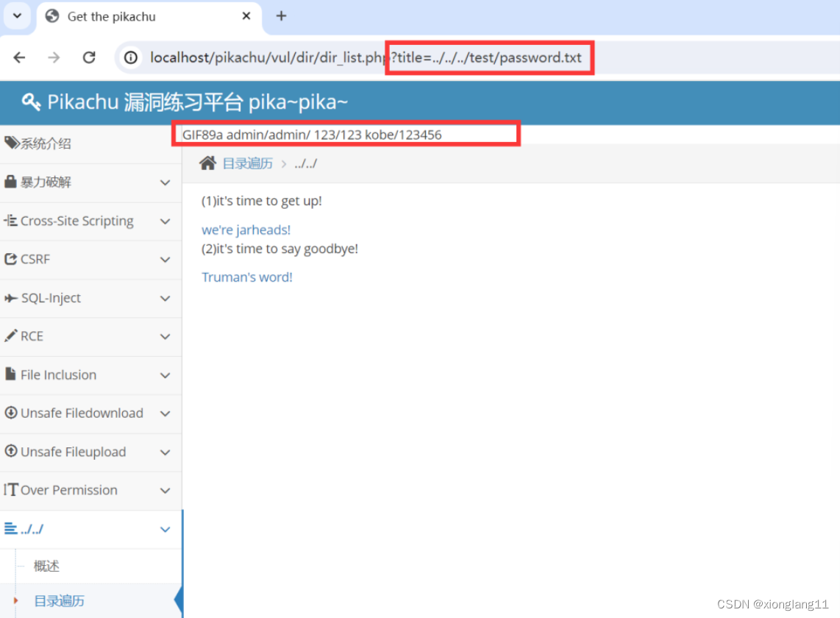Click the (2)it's time to say goodbye! text
The width and height of the screenshot is (840, 618).
click(x=280, y=249)
